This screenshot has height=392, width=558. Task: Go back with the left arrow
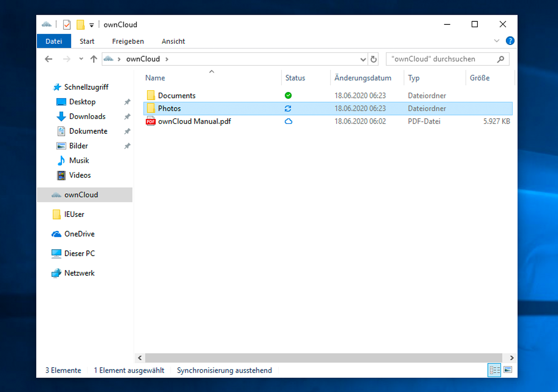[x=48, y=59]
